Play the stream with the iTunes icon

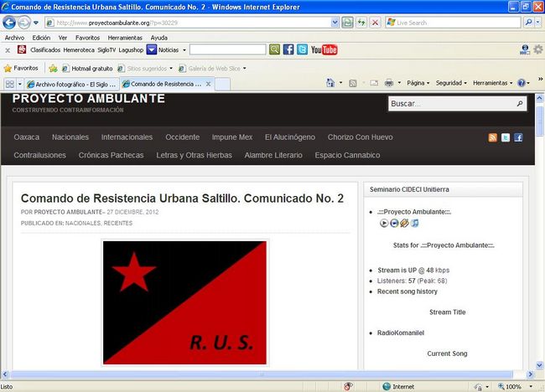tap(415, 223)
